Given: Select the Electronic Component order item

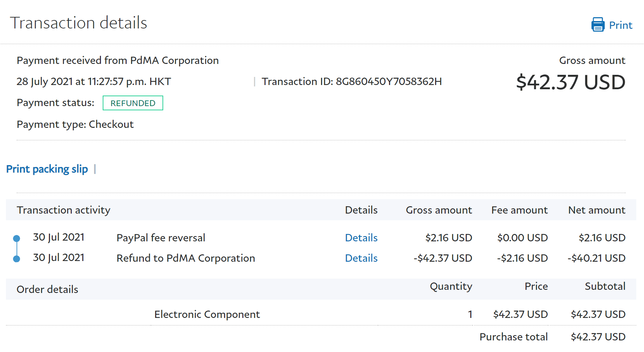Looking at the screenshot, I should click(x=207, y=314).
